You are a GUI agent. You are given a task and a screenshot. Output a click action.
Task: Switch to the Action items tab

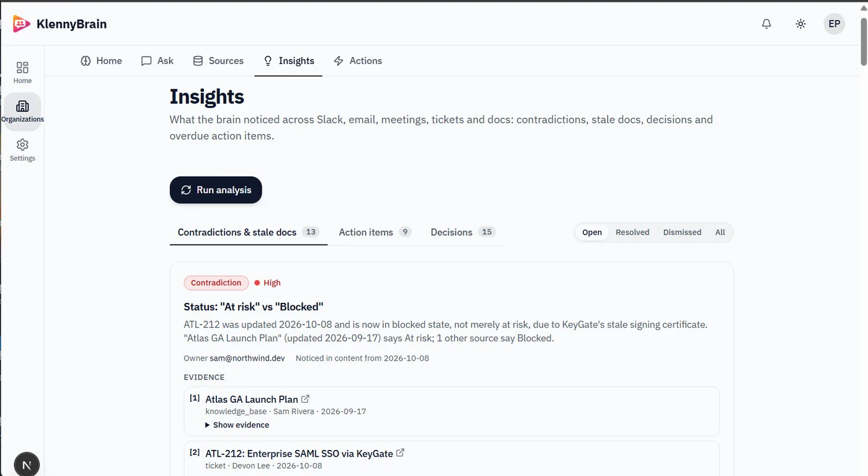(x=374, y=232)
